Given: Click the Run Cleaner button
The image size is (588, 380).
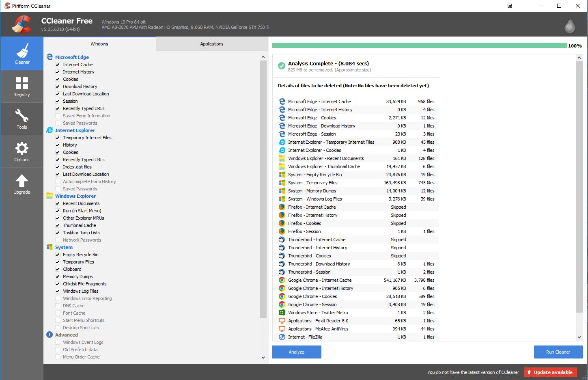Looking at the screenshot, I should coord(558,352).
